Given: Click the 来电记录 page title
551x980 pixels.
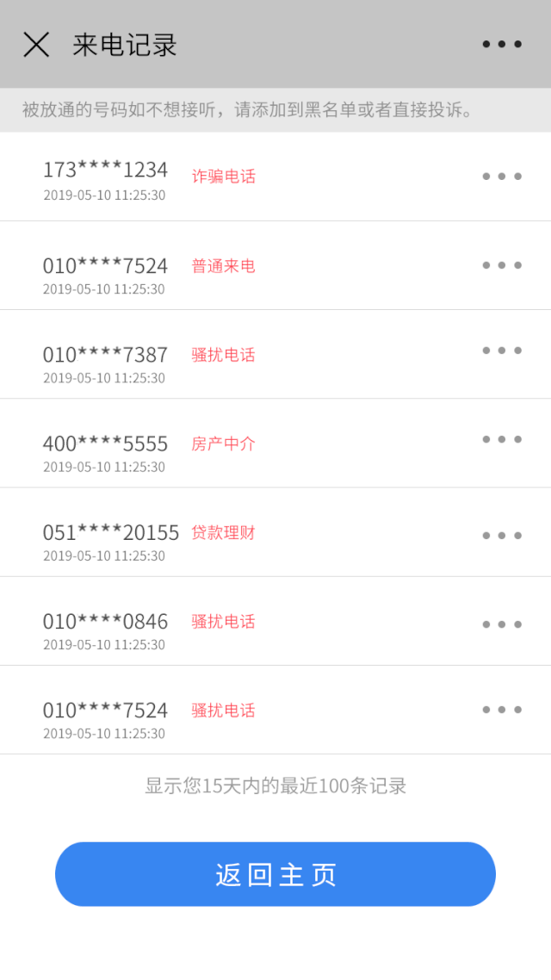Looking at the screenshot, I should pos(125,45).
